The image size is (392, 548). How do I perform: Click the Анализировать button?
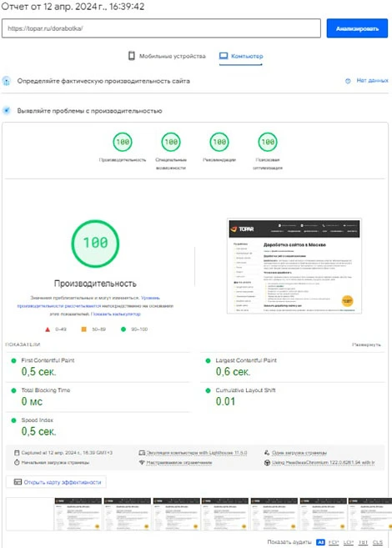tap(357, 28)
